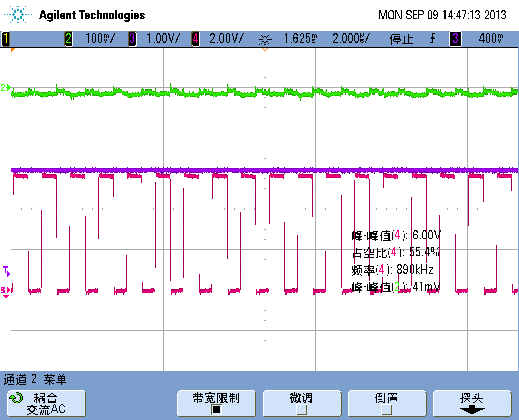Image resolution: width=519 pixels, height=420 pixels.
Task: Click the Agilent Technologies spark logo
Action: [x=17, y=15]
